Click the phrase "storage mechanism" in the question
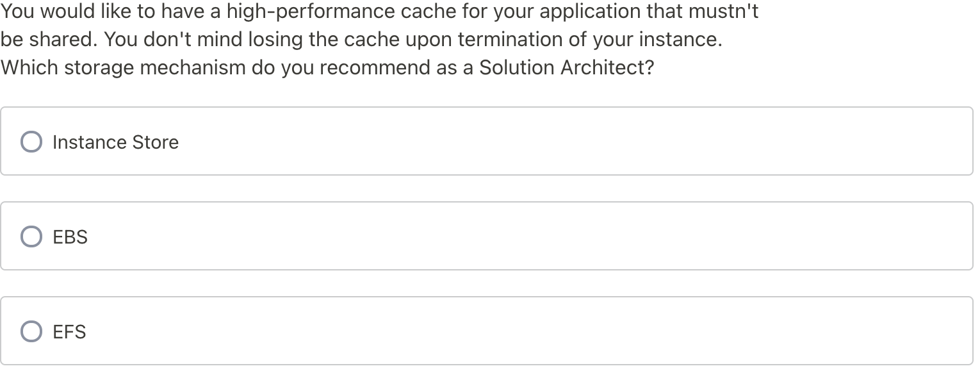The height and width of the screenshot is (373, 980). 155,67
